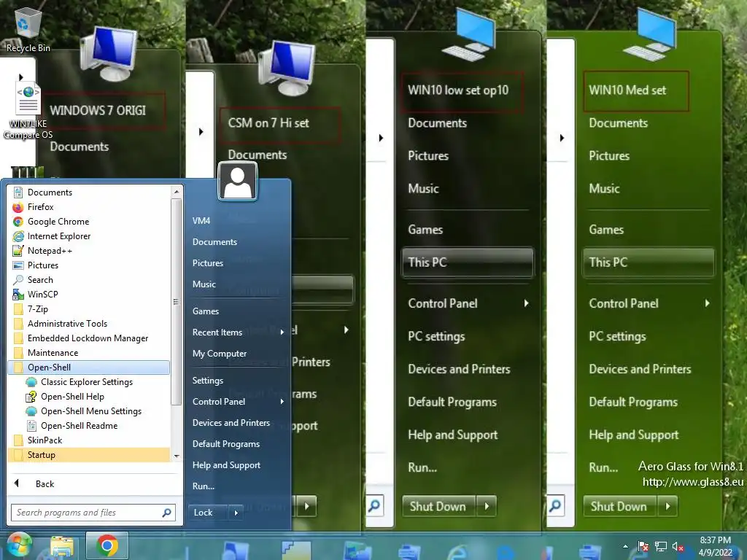Click the Lock button

(208, 513)
